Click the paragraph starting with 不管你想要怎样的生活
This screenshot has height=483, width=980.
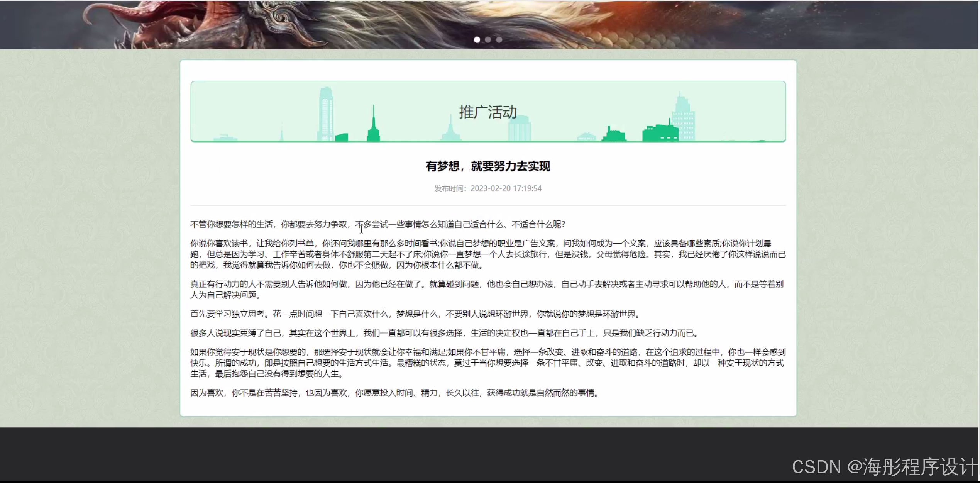[x=377, y=225]
